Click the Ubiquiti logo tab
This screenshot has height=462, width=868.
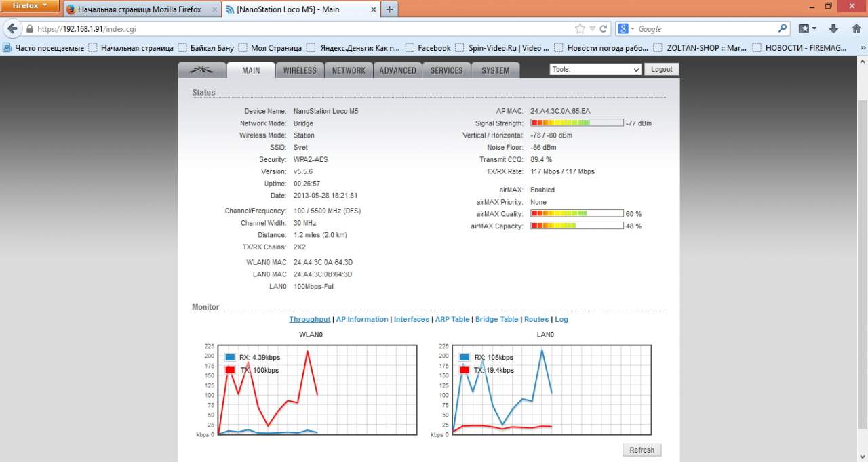coord(201,70)
